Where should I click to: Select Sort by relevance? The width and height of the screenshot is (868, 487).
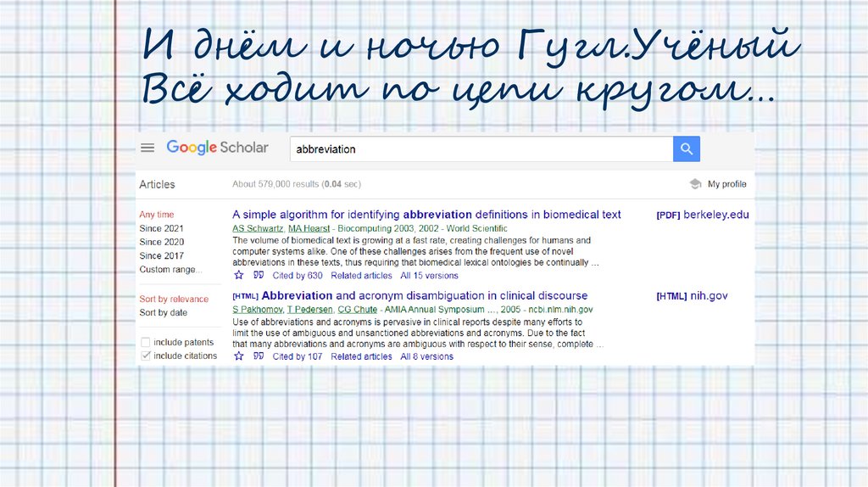(174, 299)
